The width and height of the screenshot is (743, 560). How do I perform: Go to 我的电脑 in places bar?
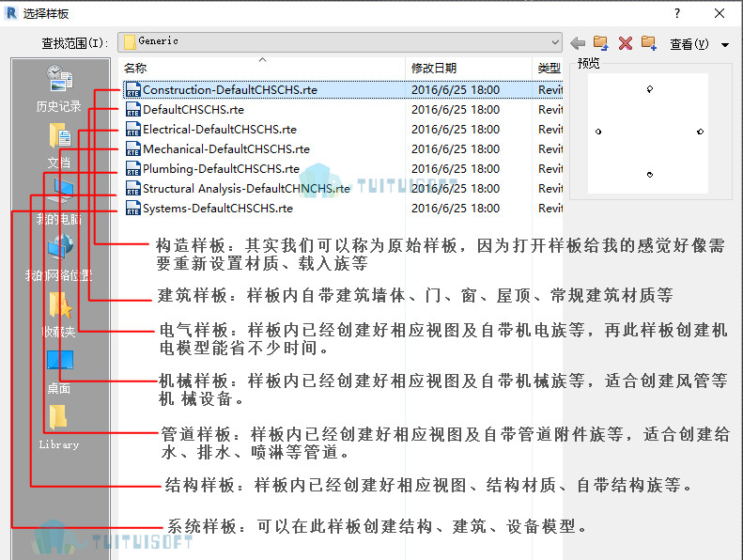[x=60, y=201]
